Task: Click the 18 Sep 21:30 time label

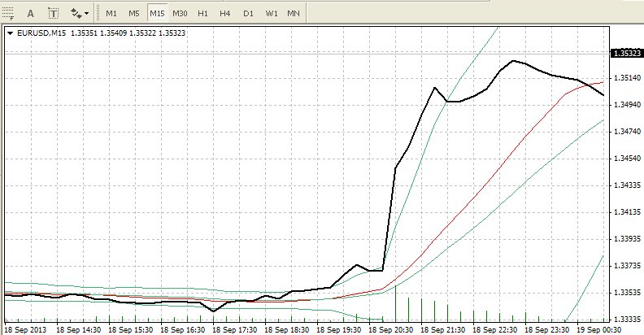Action: point(443,329)
